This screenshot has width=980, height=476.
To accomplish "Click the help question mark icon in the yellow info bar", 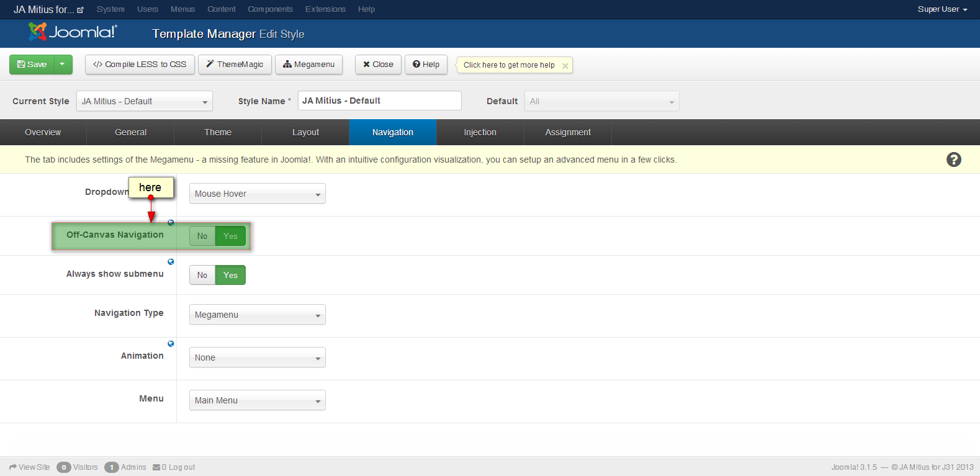I will pyautogui.click(x=953, y=159).
